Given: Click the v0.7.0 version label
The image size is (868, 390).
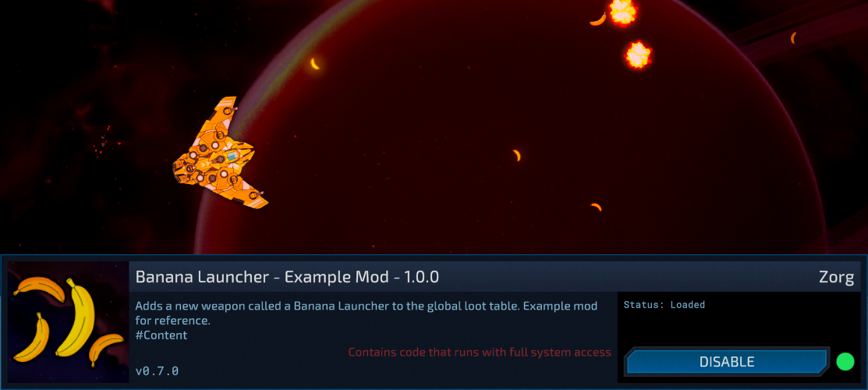Looking at the screenshot, I should (x=157, y=370).
